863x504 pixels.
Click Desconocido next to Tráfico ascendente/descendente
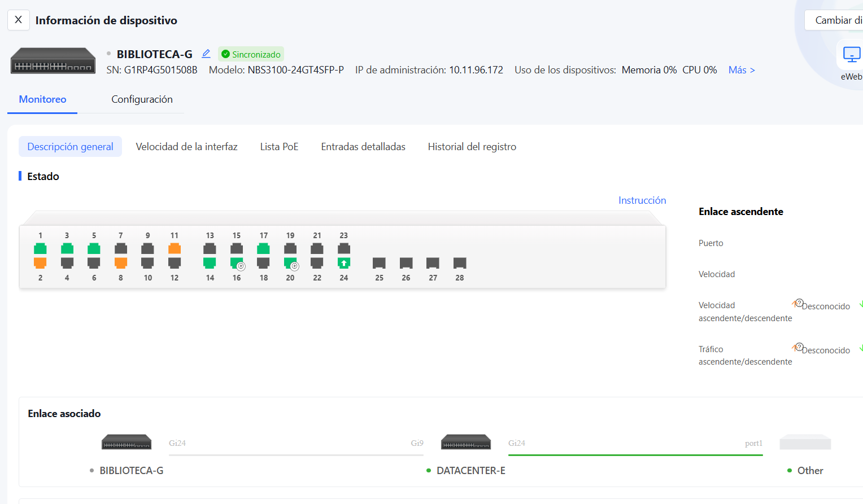tap(826, 350)
